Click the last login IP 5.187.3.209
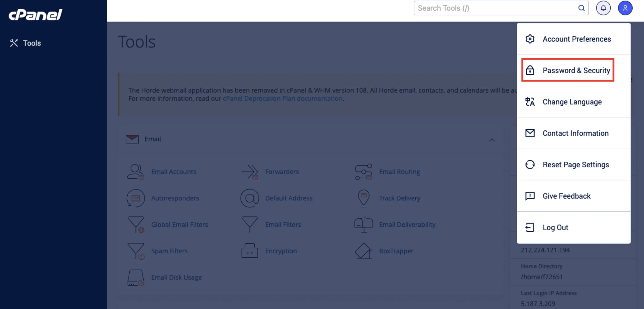 538,304
